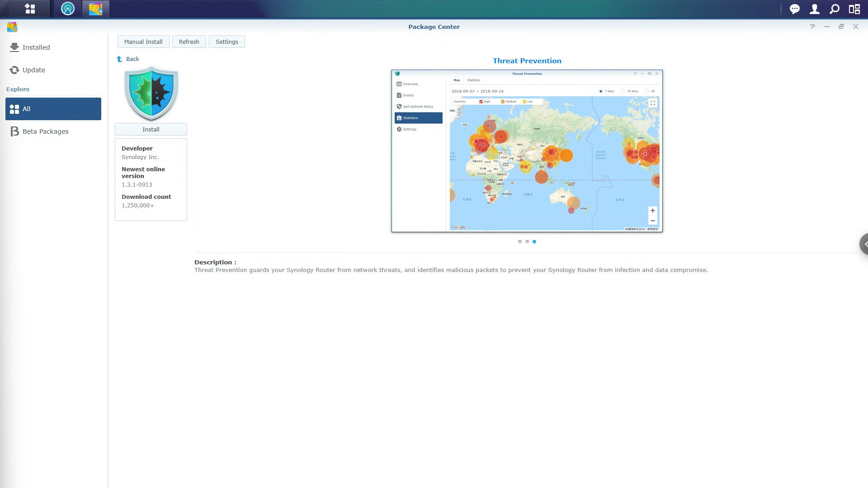Select the All packages category
868x488 pixels.
point(53,108)
